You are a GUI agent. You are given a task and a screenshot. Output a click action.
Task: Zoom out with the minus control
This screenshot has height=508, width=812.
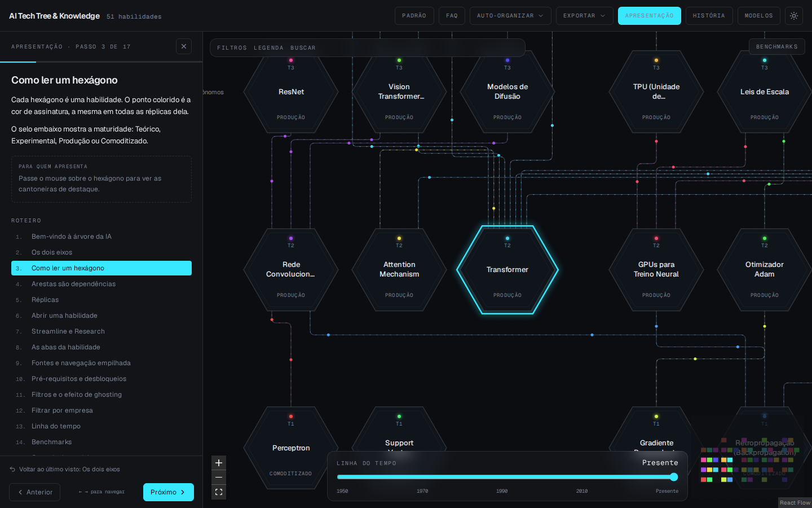(x=219, y=478)
